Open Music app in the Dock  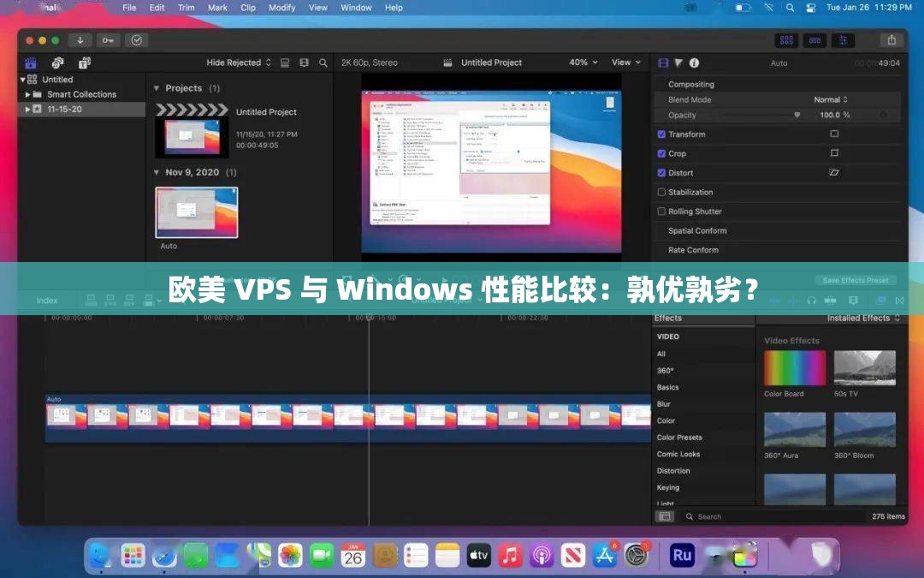(510, 556)
